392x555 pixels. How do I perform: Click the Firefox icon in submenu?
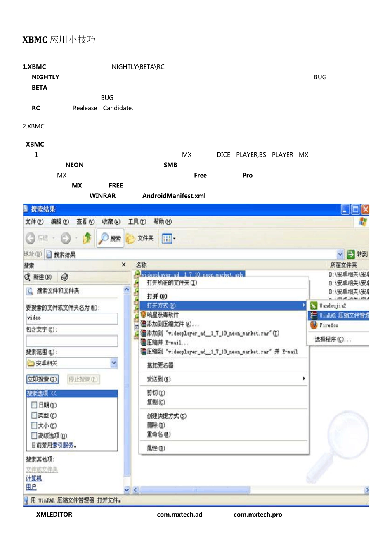pos(314,325)
